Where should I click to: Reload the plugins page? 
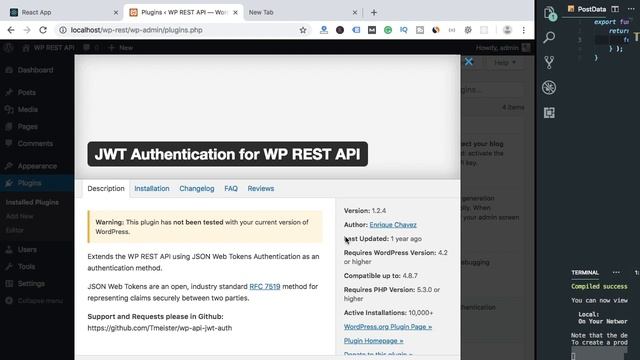click(x=43, y=30)
